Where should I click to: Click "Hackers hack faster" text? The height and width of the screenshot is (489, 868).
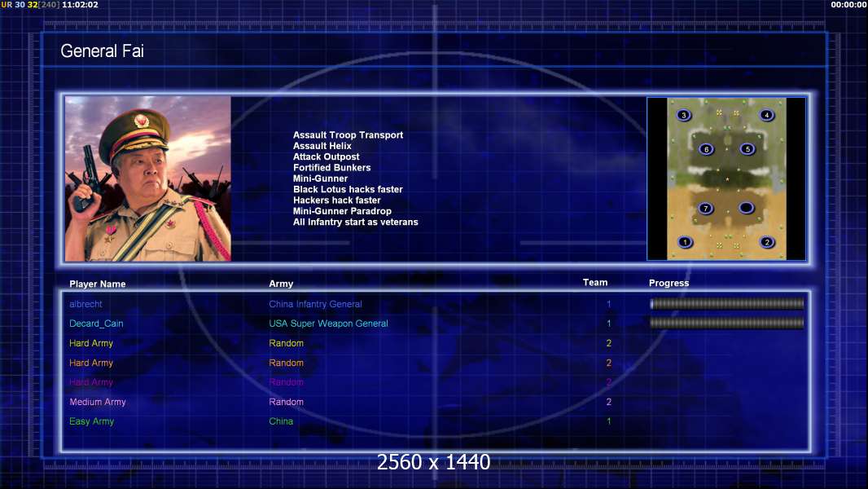tap(336, 200)
